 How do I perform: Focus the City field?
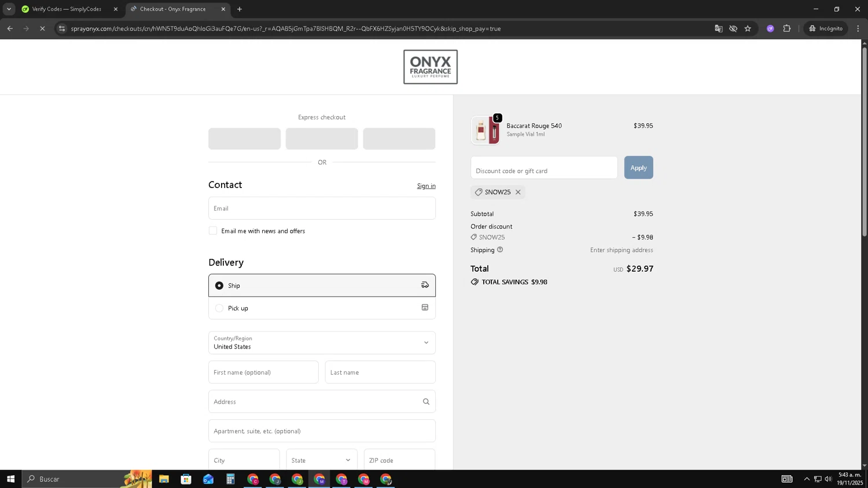pyautogui.click(x=244, y=460)
